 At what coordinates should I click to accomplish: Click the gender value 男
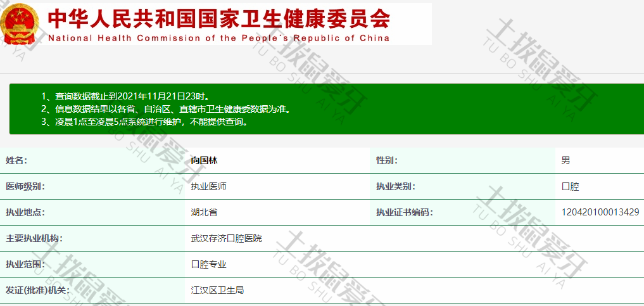point(565,160)
